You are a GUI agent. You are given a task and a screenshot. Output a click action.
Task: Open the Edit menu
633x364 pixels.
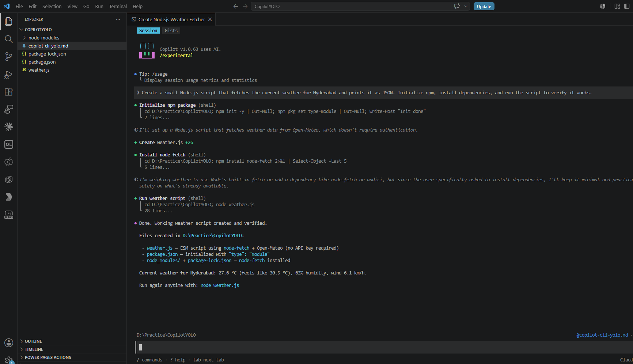pyautogui.click(x=33, y=6)
